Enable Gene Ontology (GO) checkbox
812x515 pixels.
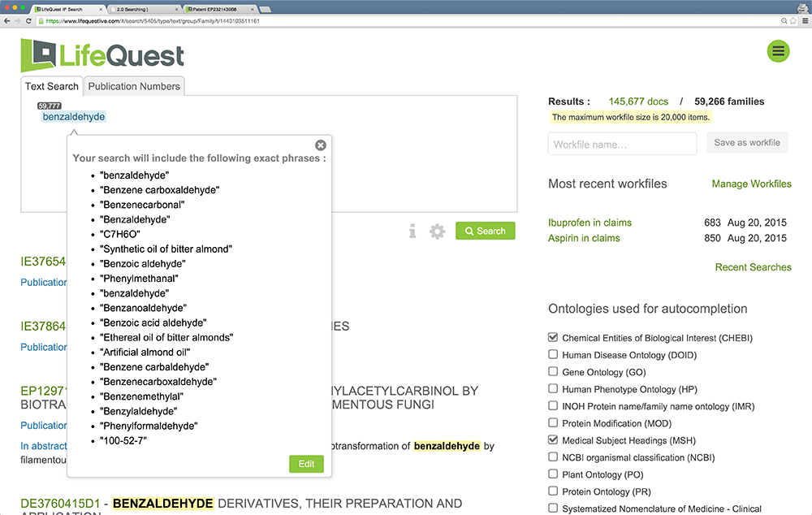pos(553,371)
